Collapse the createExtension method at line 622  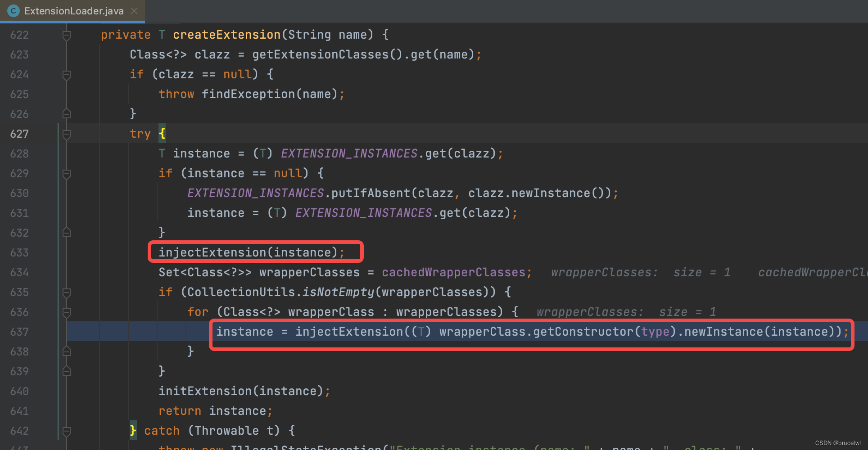click(67, 35)
